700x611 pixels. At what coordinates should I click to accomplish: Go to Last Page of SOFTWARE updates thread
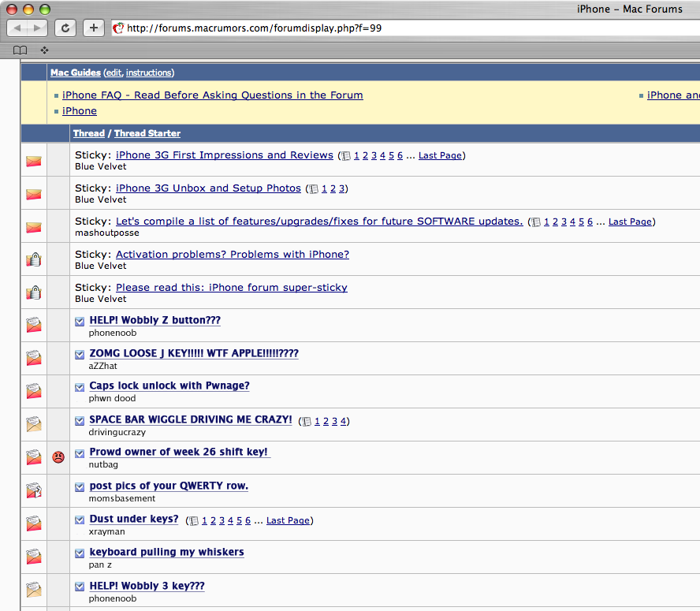(x=631, y=222)
